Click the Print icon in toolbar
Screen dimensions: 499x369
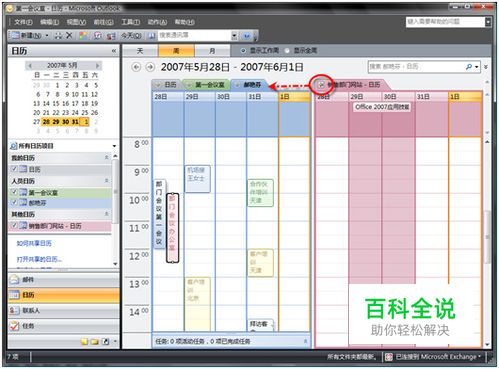coord(58,35)
